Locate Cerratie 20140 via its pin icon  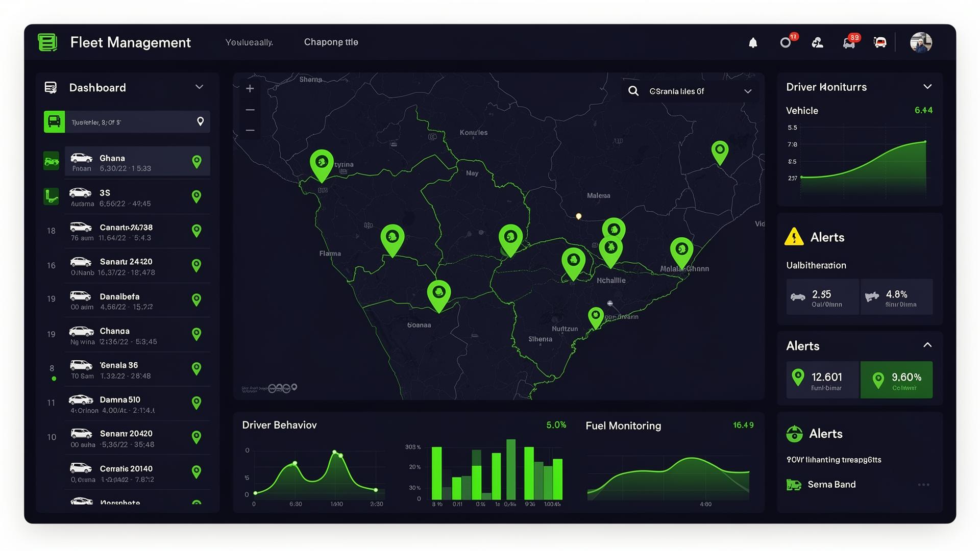(x=197, y=472)
